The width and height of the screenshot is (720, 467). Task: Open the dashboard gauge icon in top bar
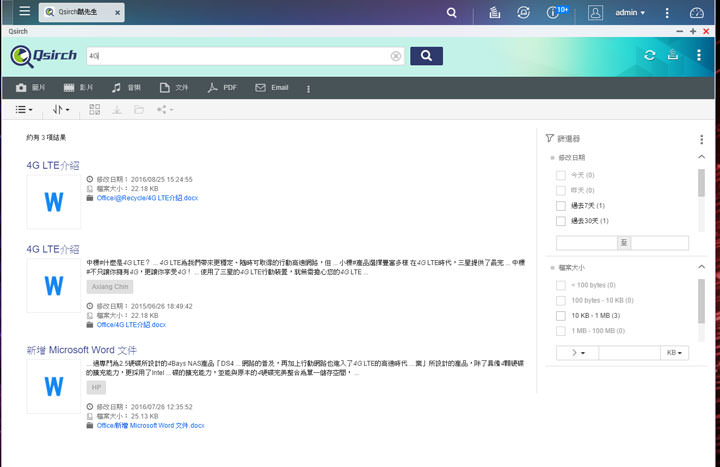(x=697, y=13)
